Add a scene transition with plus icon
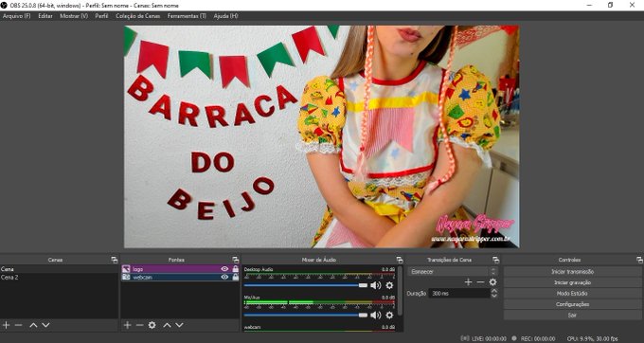 coord(468,281)
